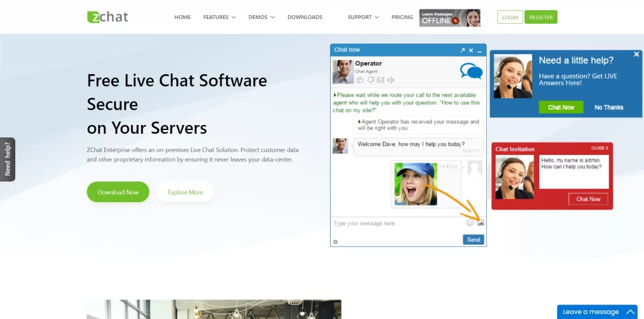Expand the DEMOS dropdown chevron
644x319 pixels.
click(272, 17)
